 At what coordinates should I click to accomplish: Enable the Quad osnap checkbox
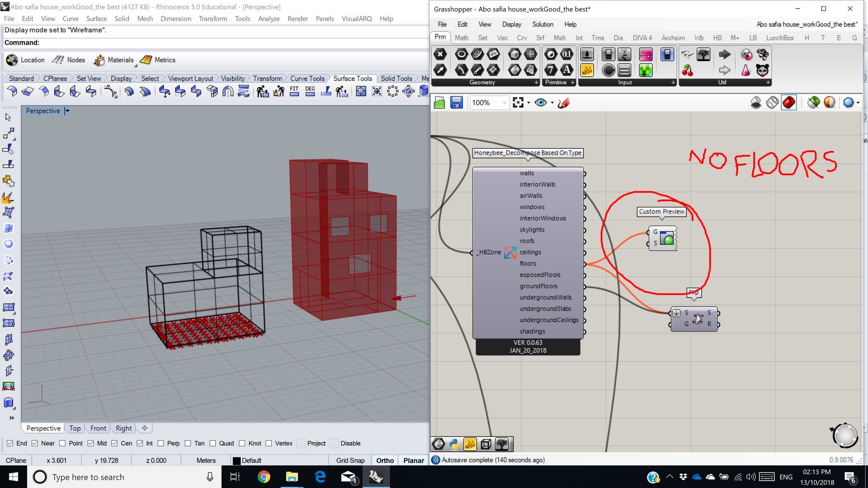pyautogui.click(x=213, y=443)
